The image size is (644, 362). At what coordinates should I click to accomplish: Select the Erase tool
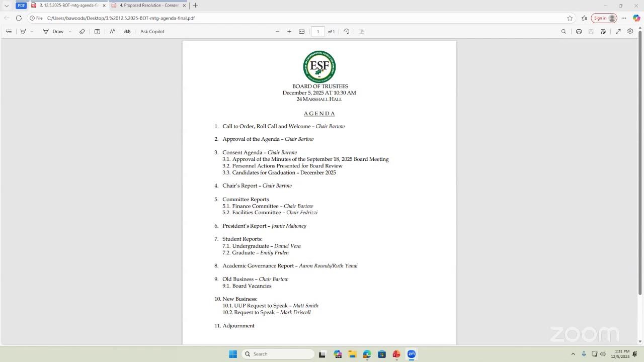82,31
